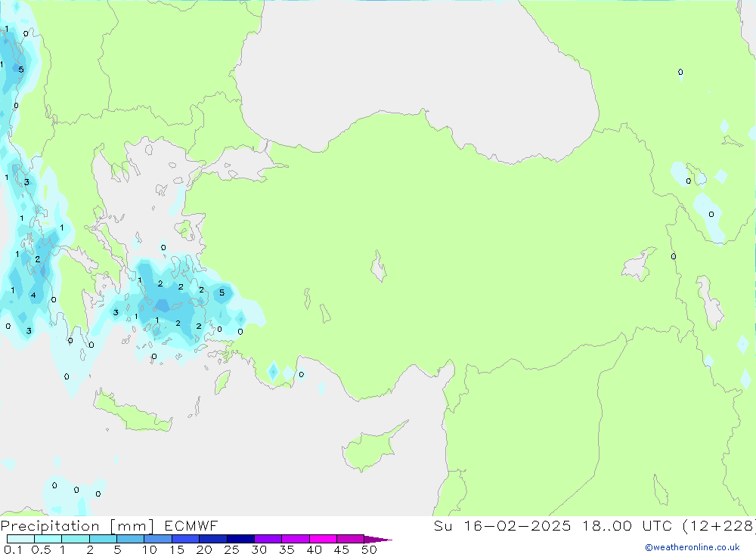Select the 10–15 mm legend color swatch
The width and height of the screenshot is (756, 554).
[x=158, y=539]
